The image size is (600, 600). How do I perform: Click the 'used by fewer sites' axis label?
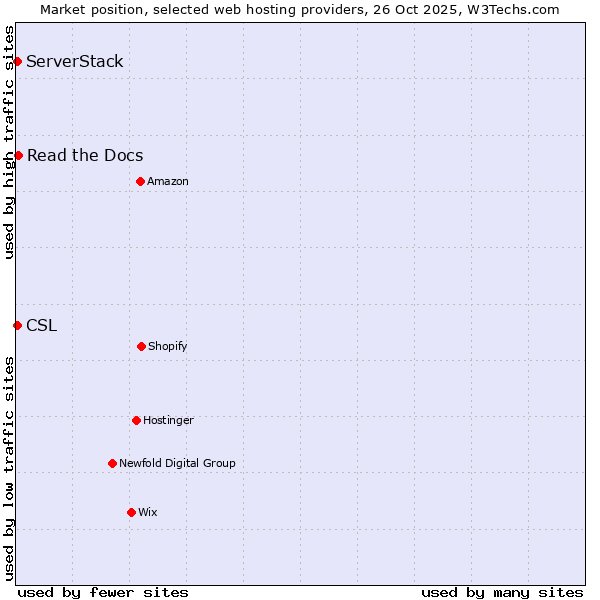tap(103, 592)
